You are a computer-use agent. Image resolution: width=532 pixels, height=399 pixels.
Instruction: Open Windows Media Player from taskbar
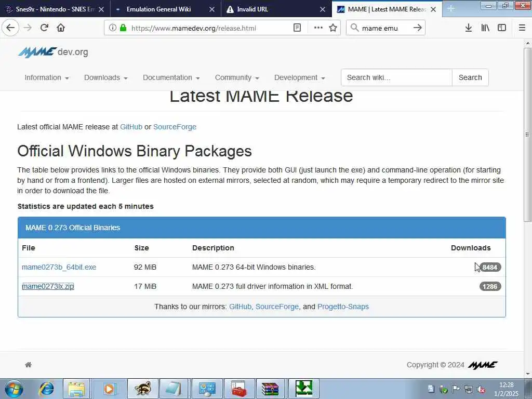(x=109, y=389)
